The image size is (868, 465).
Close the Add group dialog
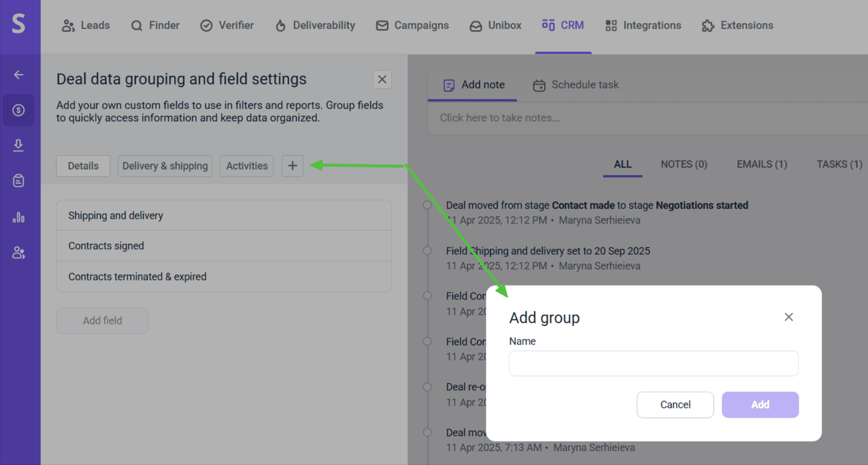click(789, 317)
